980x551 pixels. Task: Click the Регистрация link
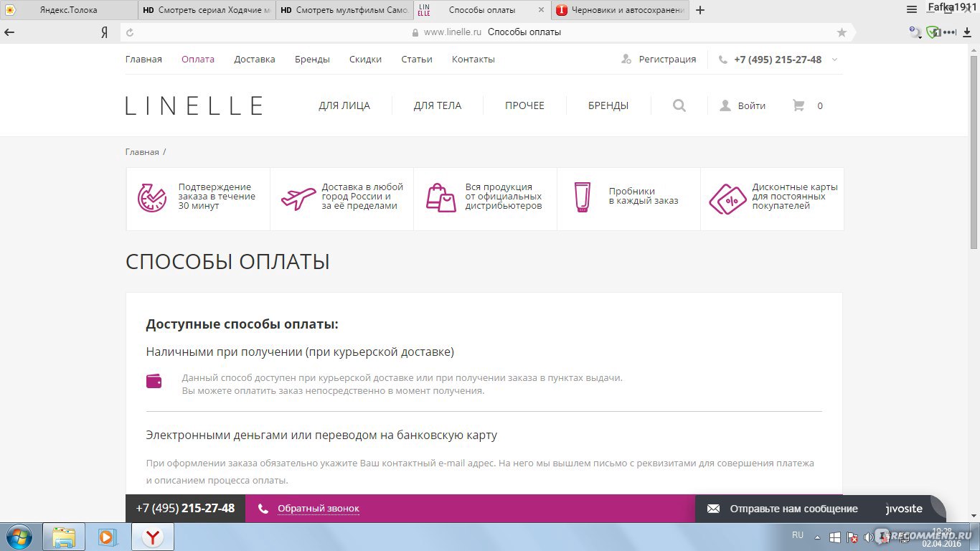[x=667, y=60]
